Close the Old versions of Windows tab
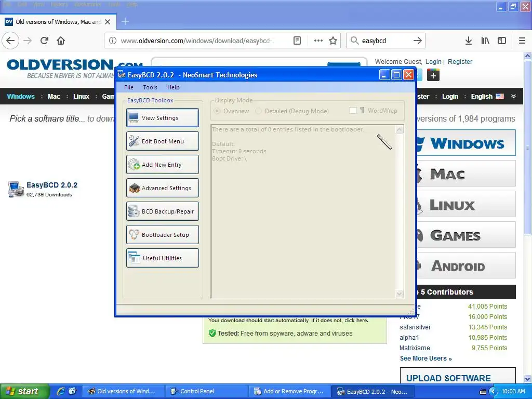The image size is (532, 399). tap(108, 22)
